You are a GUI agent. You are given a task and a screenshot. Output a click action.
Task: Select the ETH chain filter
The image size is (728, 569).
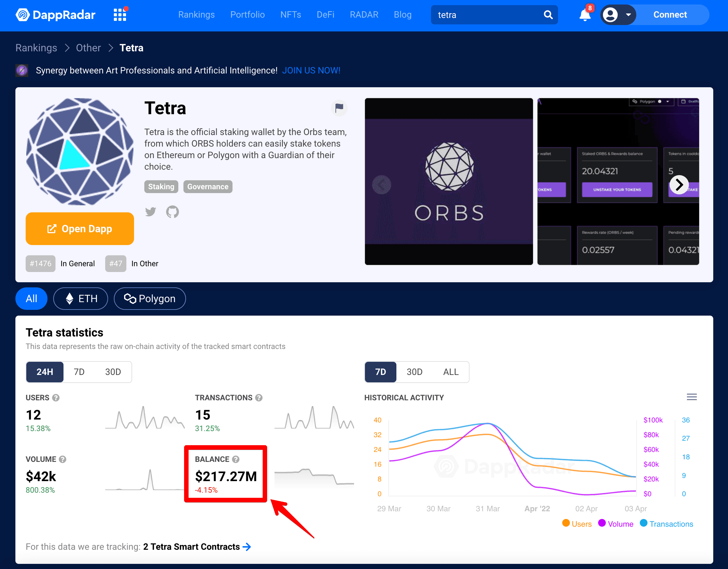click(81, 299)
